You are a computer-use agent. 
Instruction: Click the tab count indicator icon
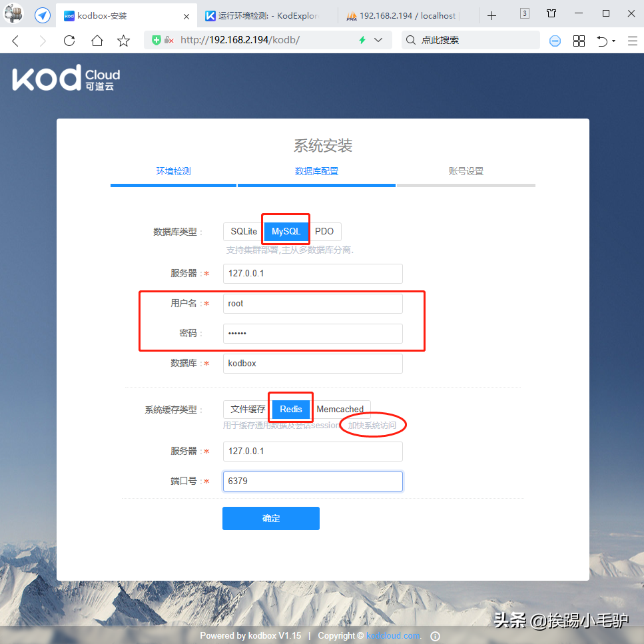pos(525,13)
